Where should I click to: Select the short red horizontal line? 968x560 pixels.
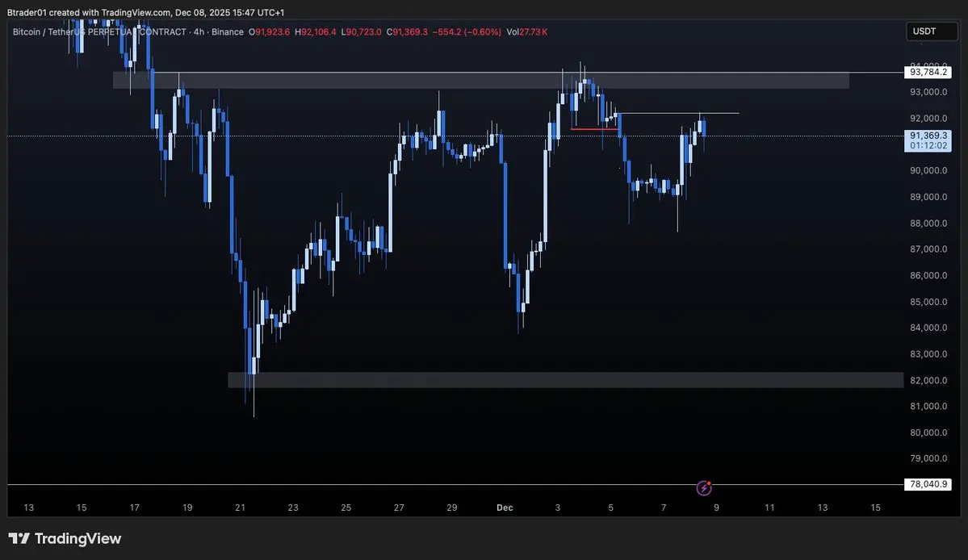(594, 129)
